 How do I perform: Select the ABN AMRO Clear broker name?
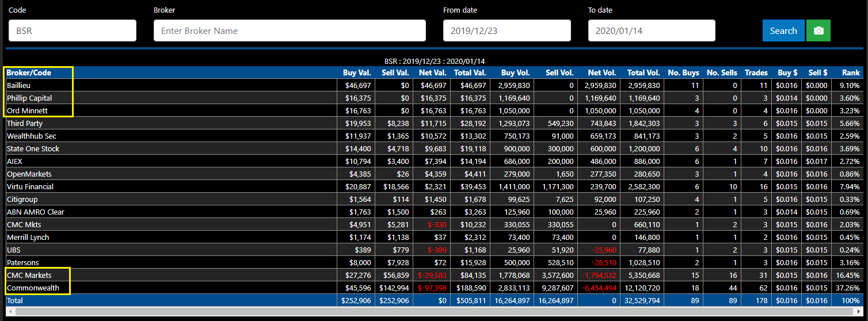tap(35, 212)
